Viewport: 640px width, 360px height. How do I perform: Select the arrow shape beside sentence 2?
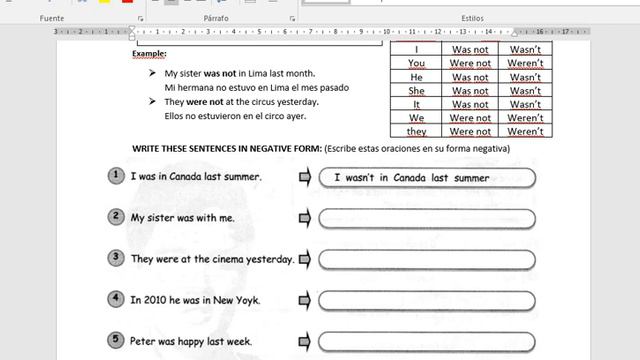point(305,218)
